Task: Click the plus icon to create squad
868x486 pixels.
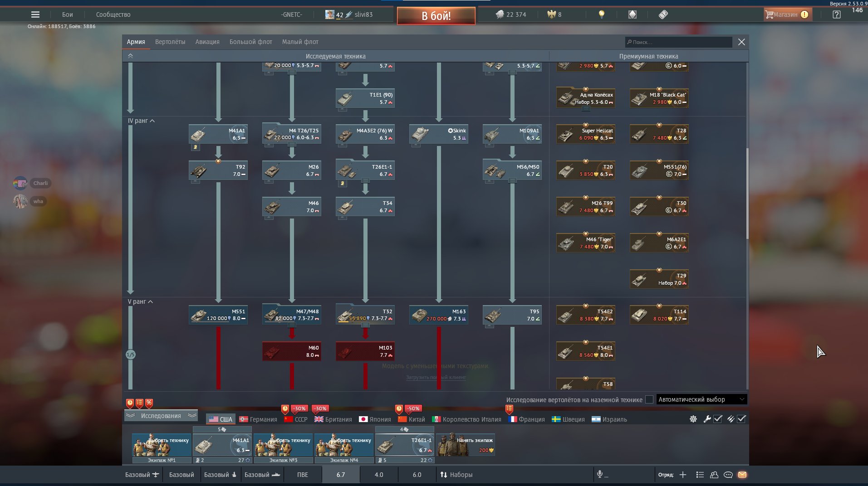Action: (683, 475)
